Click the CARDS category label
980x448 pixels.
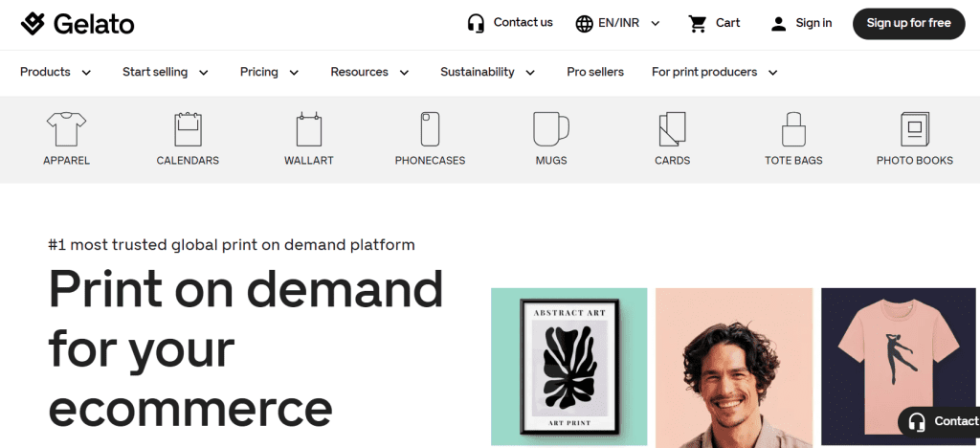673,161
